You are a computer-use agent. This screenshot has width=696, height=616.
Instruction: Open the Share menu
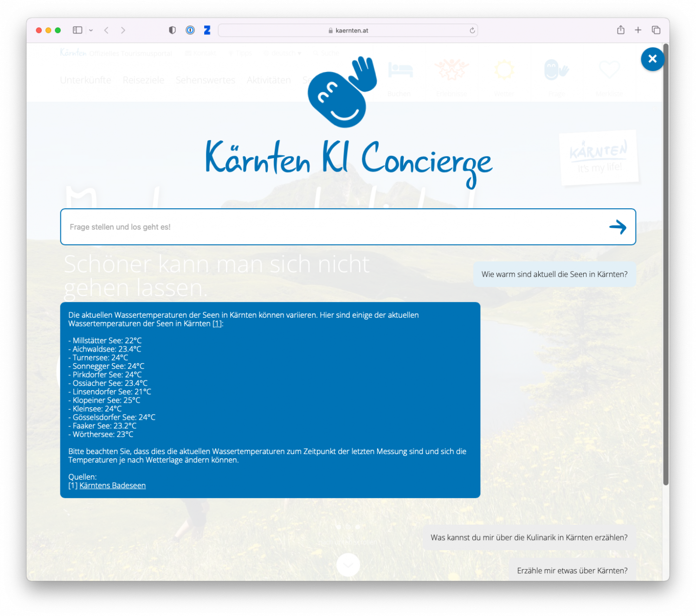tap(620, 30)
